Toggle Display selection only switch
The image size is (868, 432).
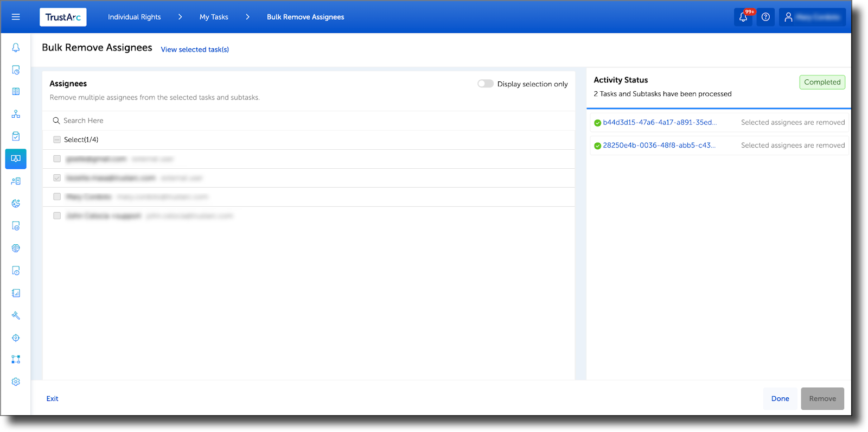[x=485, y=84]
